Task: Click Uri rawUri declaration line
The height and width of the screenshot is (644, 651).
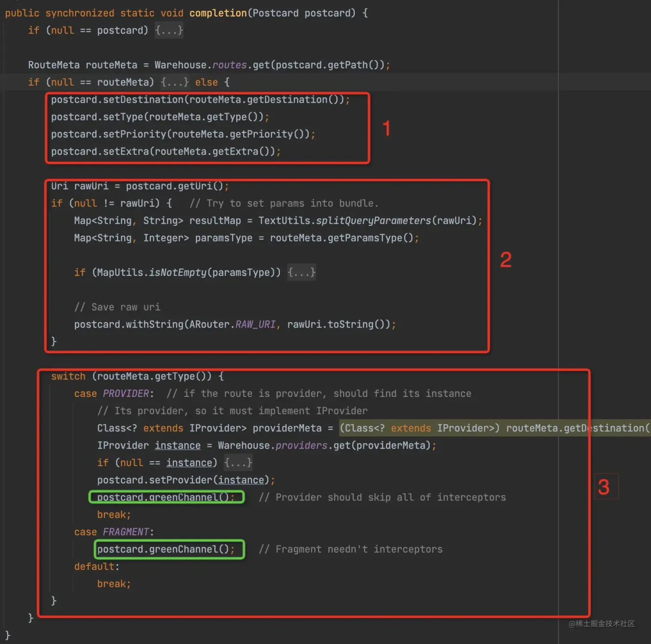Action: (140, 186)
